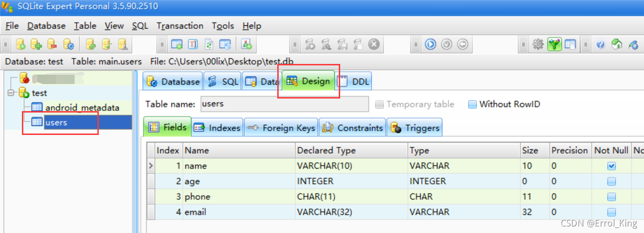The image size is (644, 233).
Task: Open the Tools menu
Action: (x=223, y=26)
